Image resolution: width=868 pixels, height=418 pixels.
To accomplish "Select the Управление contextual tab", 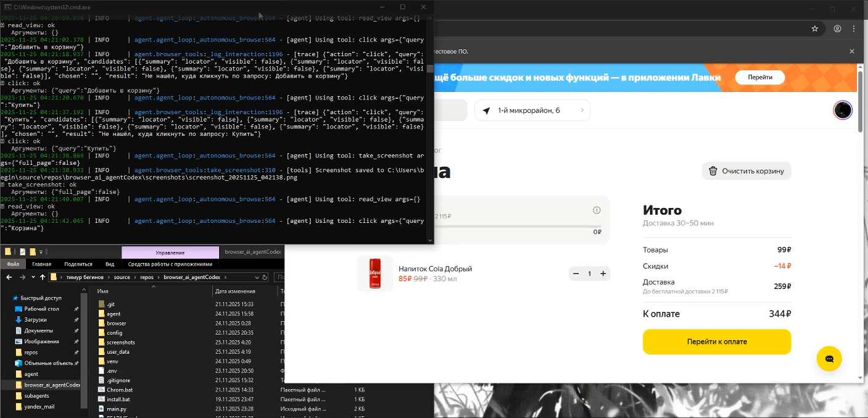I will [x=170, y=253].
